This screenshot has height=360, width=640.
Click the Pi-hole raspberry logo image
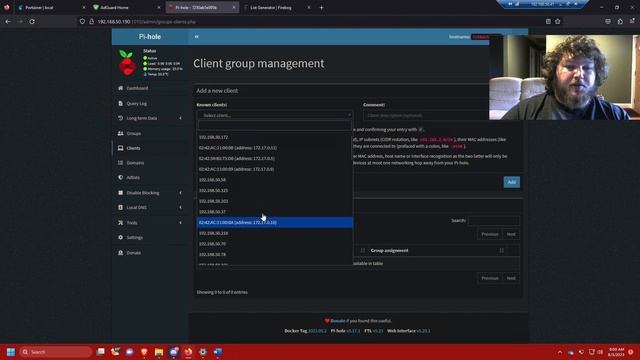(127, 62)
